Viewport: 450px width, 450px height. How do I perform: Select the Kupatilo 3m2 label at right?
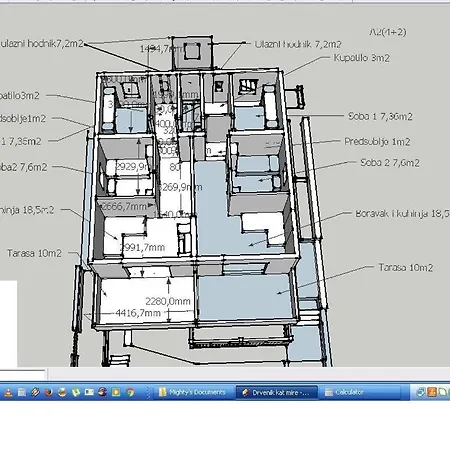tap(362, 58)
